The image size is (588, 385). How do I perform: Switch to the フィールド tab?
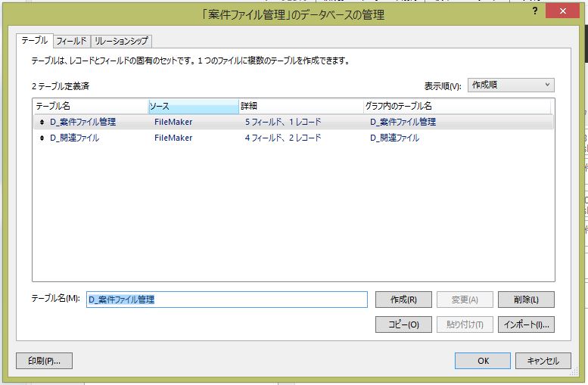(x=71, y=41)
